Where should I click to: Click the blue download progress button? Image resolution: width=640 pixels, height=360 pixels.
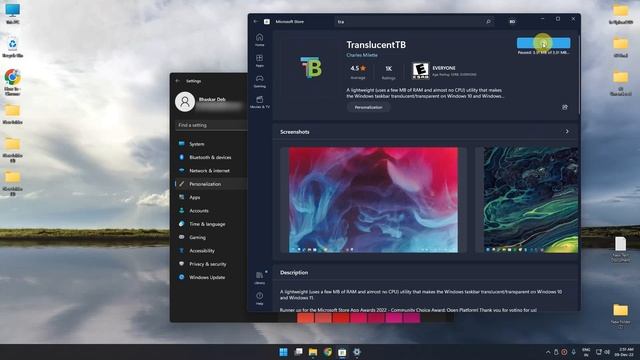click(544, 43)
